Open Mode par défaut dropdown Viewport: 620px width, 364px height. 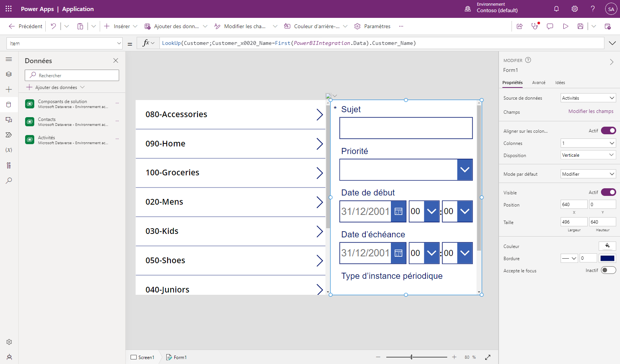coord(588,174)
